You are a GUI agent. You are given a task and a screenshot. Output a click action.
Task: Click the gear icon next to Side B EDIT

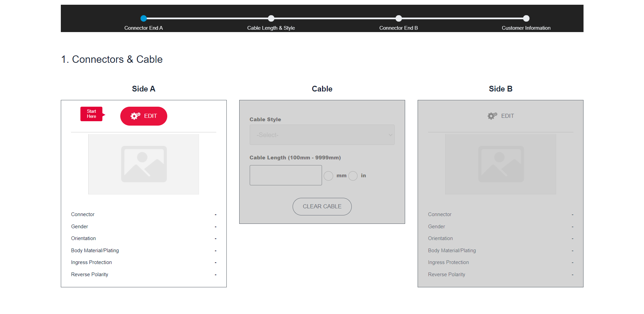(x=492, y=116)
